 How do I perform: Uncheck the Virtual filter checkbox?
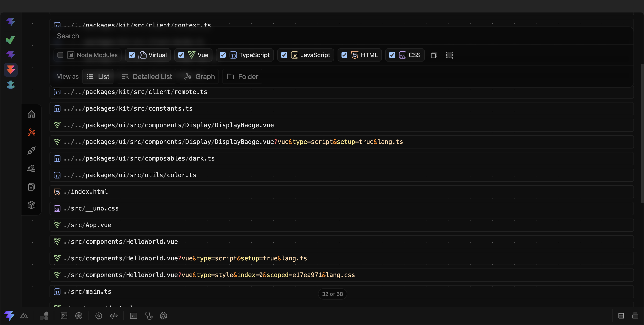(132, 55)
